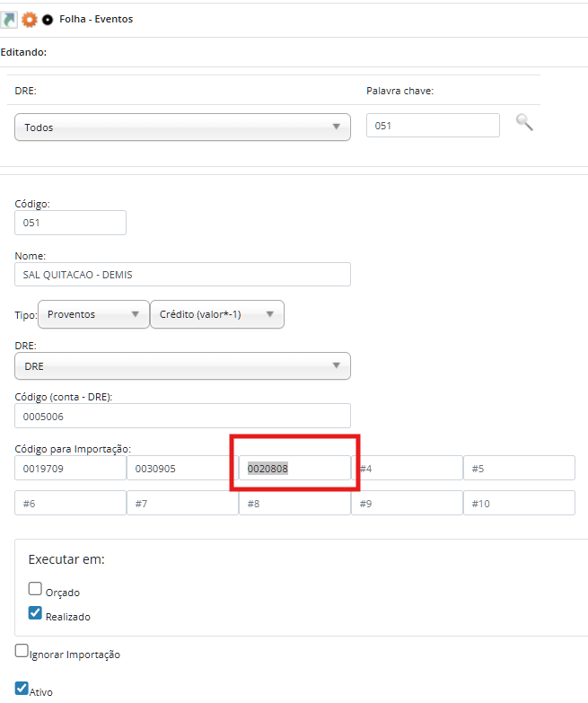Click the Nome field SAL QUITACAO - DEMIS
The image size is (588, 703).
point(182,275)
